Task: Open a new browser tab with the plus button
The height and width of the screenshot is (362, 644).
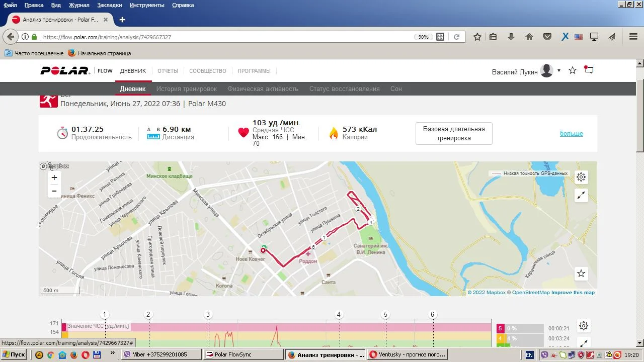Action: (122, 20)
